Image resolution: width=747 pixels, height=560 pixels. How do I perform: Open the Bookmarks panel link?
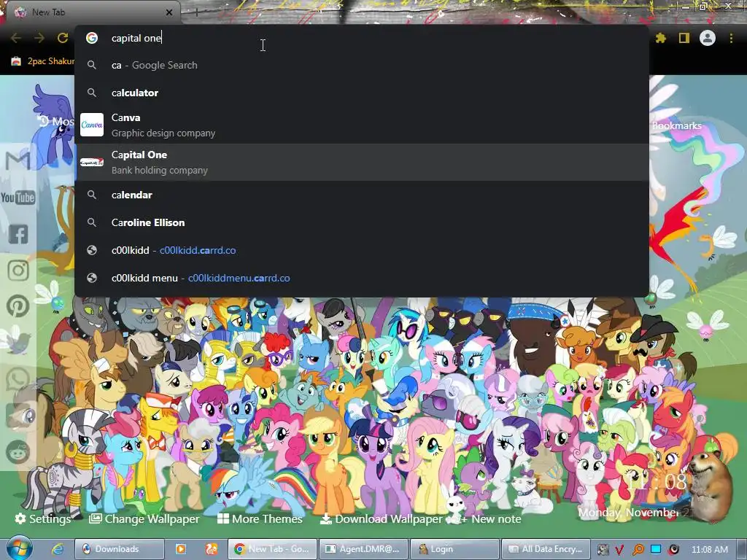pyautogui.click(x=676, y=125)
